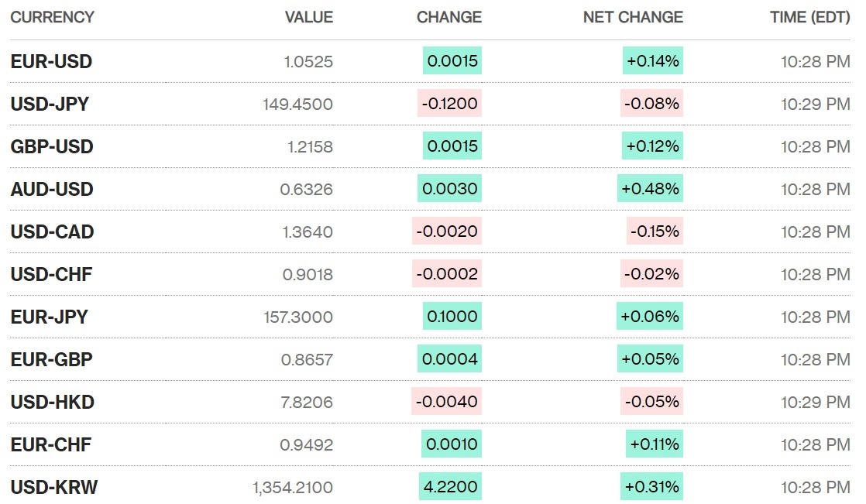Sort by the VALUE column header
This screenshot has height=504, width=866.
click(308, 17)
